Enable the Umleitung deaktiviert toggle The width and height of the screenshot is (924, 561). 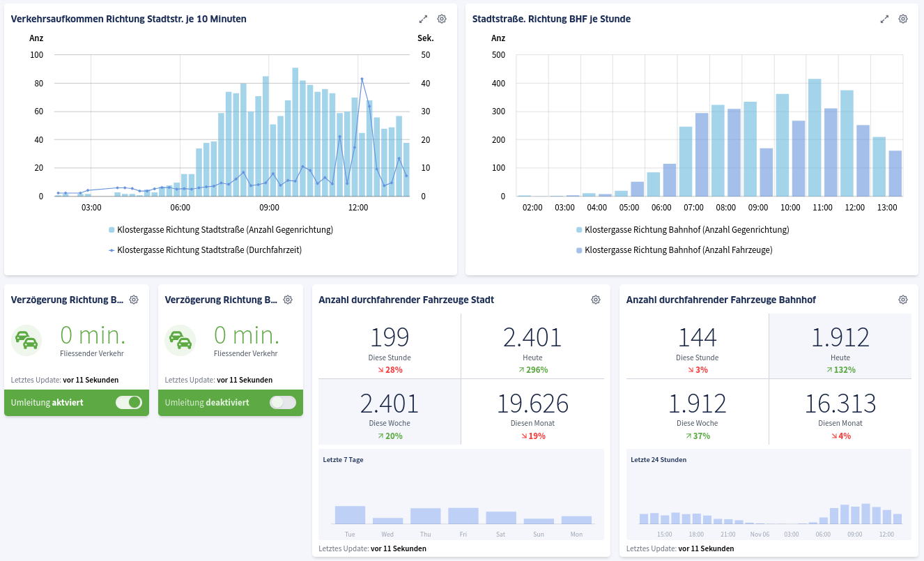click(x=282, y=402)
